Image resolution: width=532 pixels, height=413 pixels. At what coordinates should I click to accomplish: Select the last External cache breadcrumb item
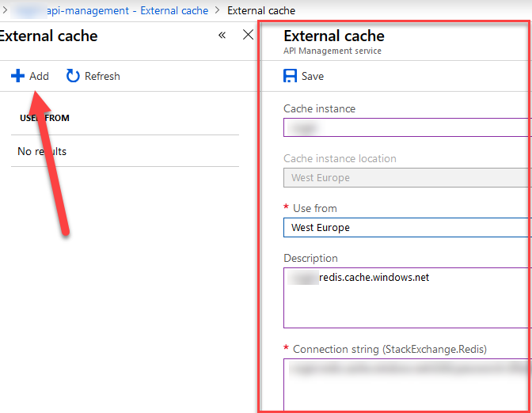point(261,10)
